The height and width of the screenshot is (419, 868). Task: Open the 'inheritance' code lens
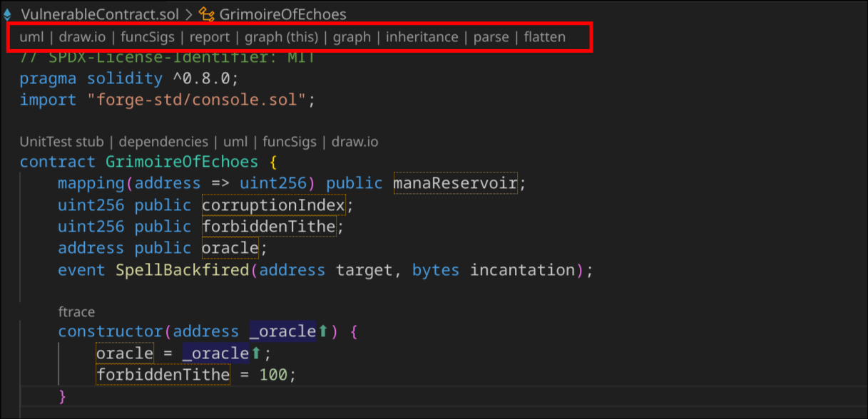click(x=422, y=37)
